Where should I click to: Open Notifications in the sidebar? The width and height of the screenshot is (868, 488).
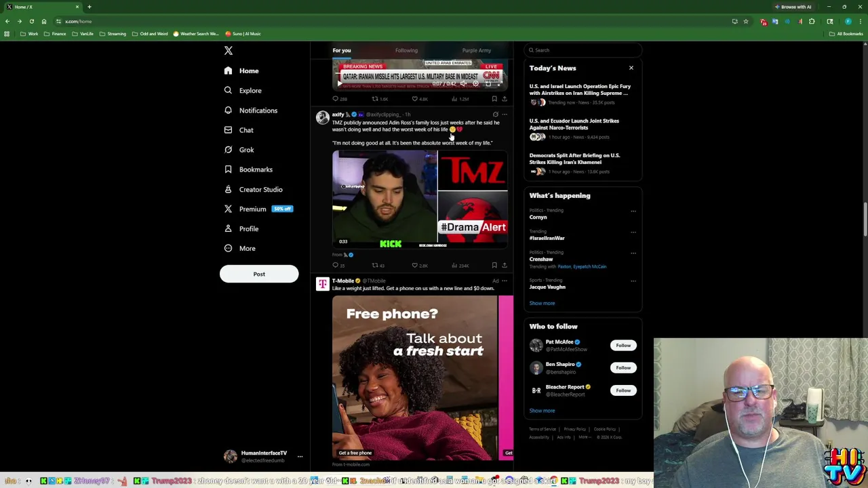(x=250, y=110)
